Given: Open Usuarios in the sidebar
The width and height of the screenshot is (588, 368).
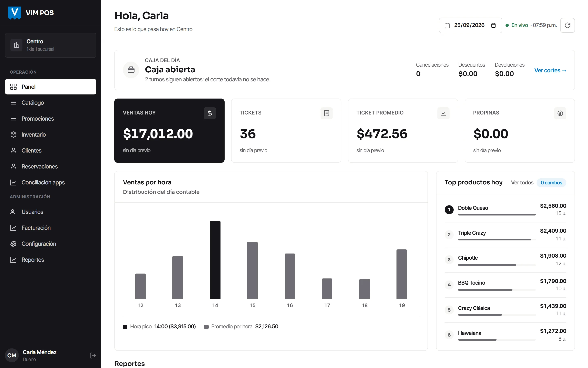Looking at the screenshot, I should (x=51, y=212).
